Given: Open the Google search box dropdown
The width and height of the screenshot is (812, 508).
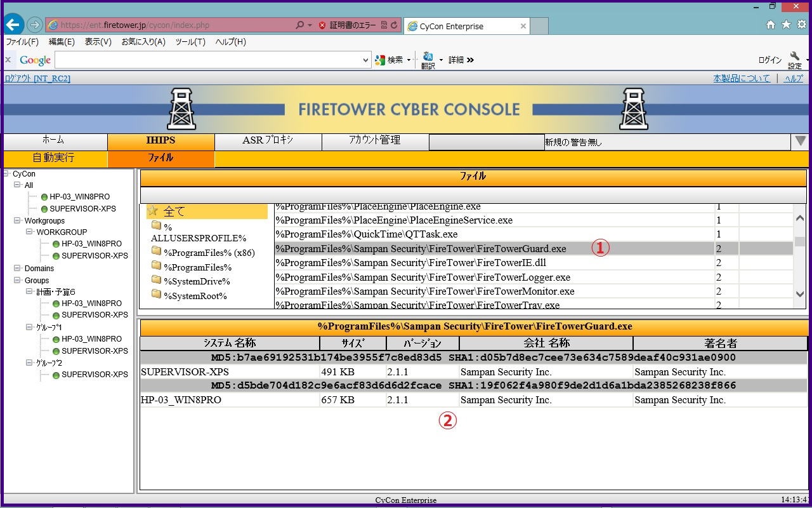Looking at the screenshot, I should coord(365,60).
